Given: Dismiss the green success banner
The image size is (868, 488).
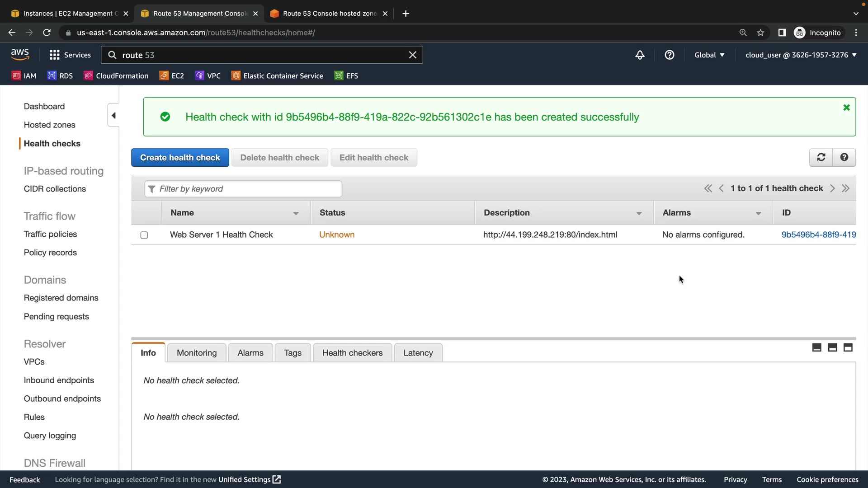Looking at the screenshot, I should pos(846,108).
